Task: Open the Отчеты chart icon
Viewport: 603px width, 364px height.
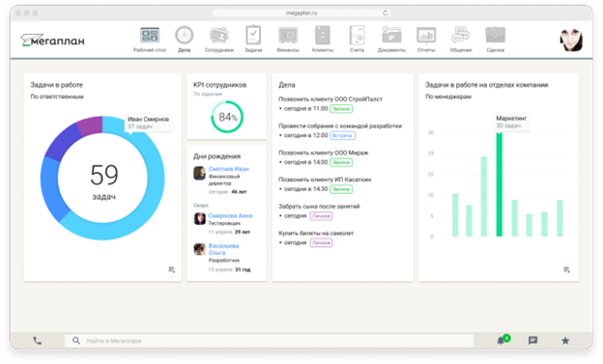Action: pyautogui.click(x=426, y=36)
